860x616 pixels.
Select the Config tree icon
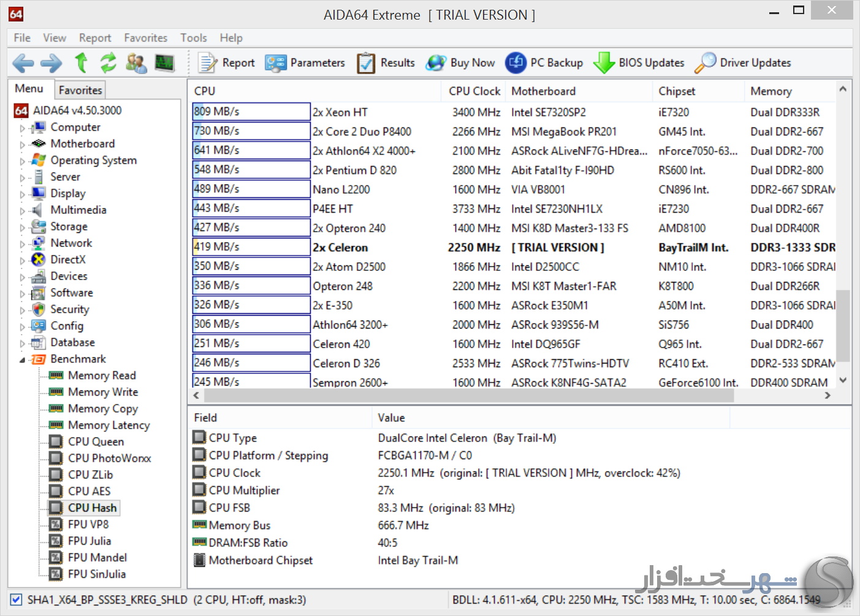pos(39,325)
